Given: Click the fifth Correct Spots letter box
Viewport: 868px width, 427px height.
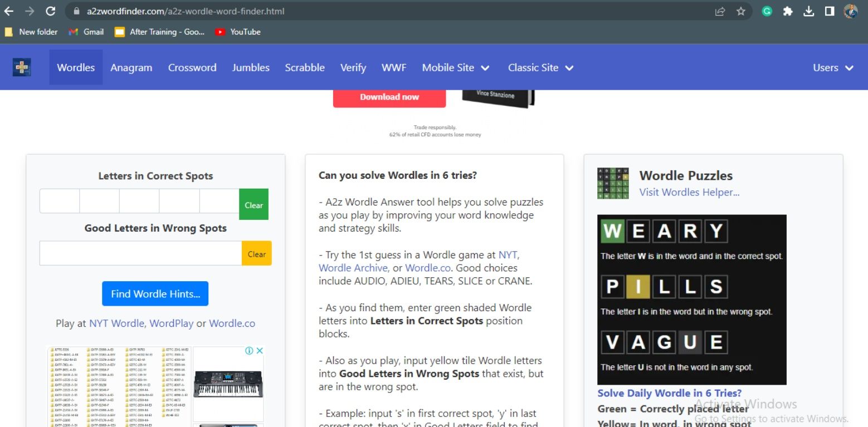Looking at the screenshot, I should point(220,201).
